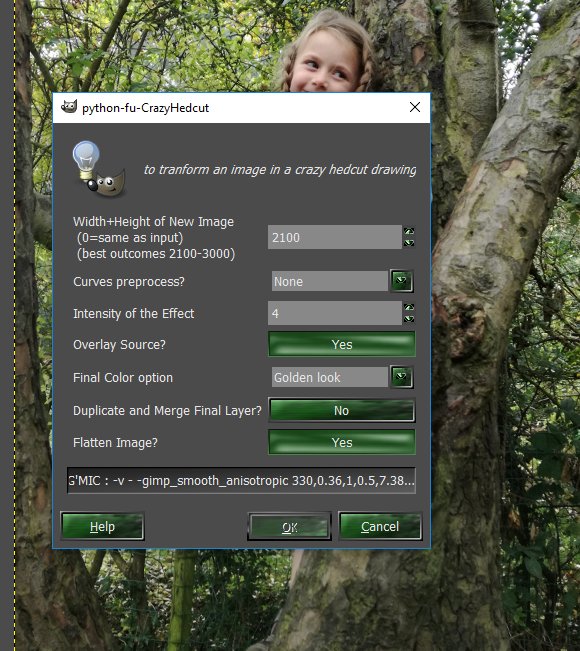The width and height of the screenshot is (580, 651).
Task: Decrease Width+Height value with down arrow
Action: tap(409, 243)
